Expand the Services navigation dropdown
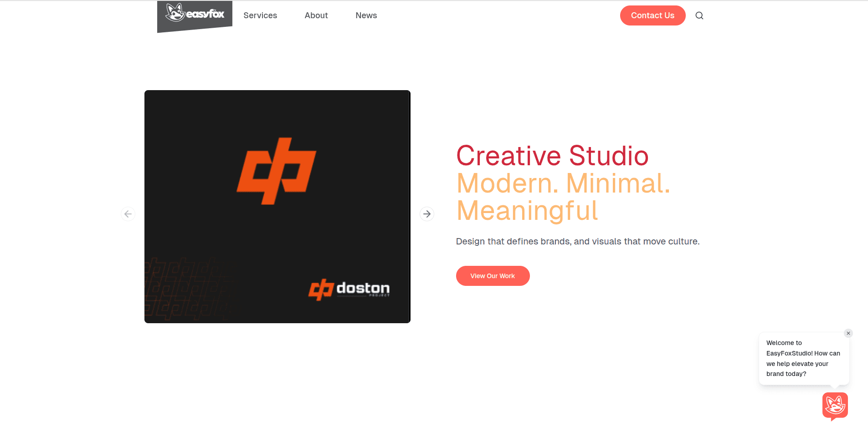Screen dimensions: 868x437 260,15
